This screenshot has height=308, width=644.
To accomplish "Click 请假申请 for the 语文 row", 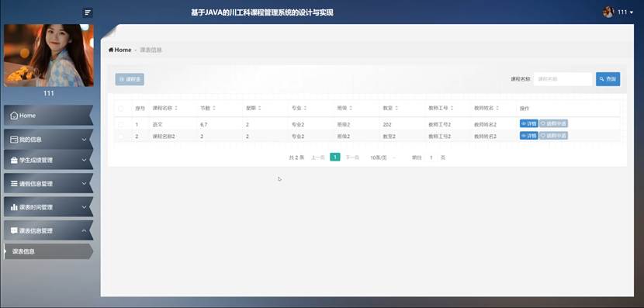I will point(554,123).
